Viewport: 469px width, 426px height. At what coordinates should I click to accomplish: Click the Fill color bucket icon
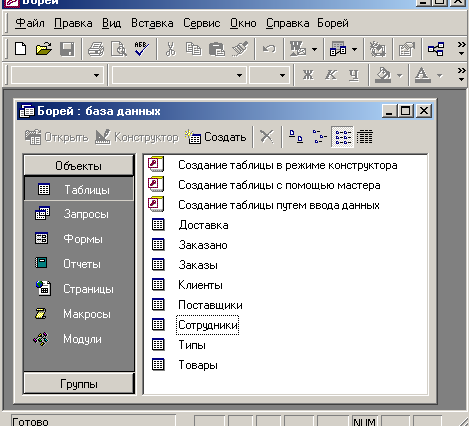[383, 75]
